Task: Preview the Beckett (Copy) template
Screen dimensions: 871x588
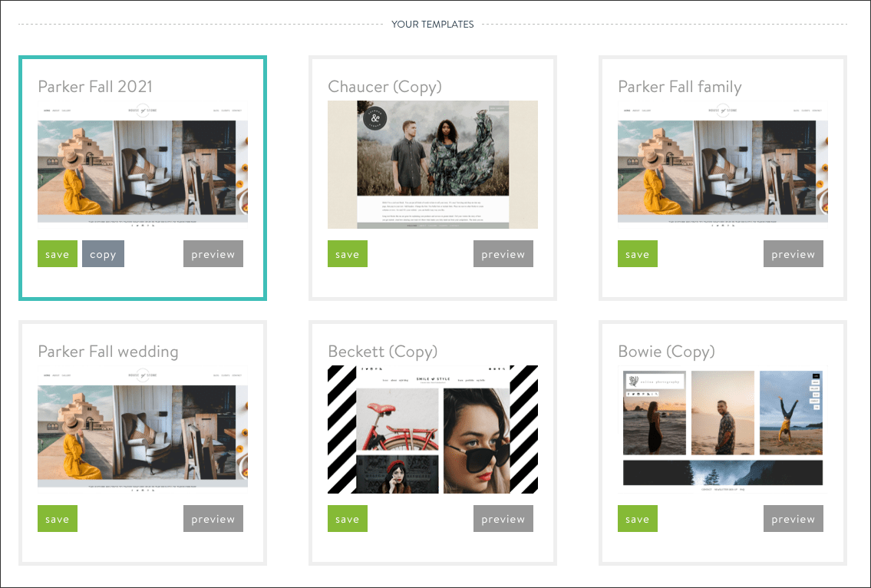Action: (503, 518)
